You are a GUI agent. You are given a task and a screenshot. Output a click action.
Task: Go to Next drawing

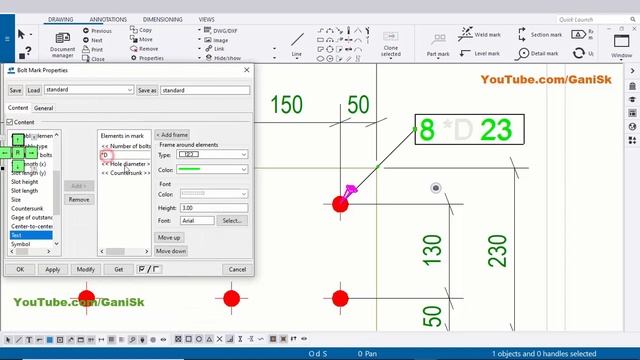pos(93,40)
